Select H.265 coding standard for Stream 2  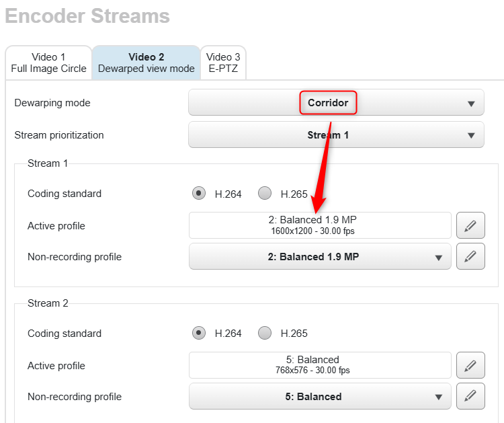point(265,334)
